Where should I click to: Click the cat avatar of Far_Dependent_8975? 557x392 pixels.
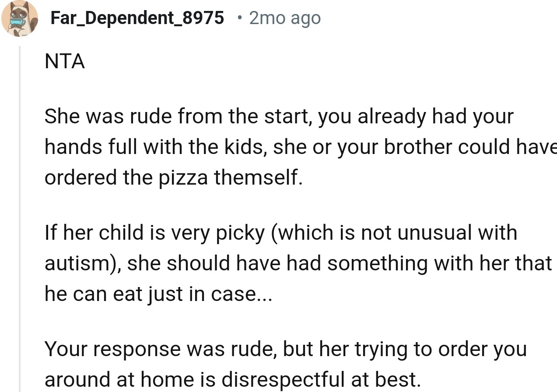(19, 18)
